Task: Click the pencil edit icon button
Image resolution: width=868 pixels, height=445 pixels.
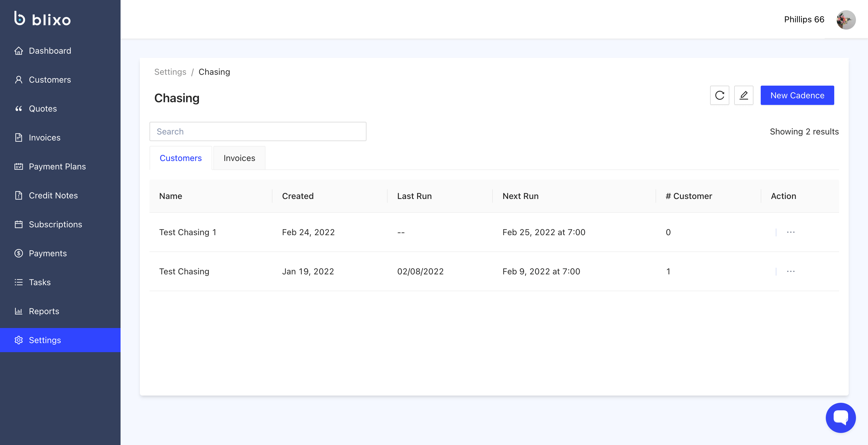Action: coord(744,95)
